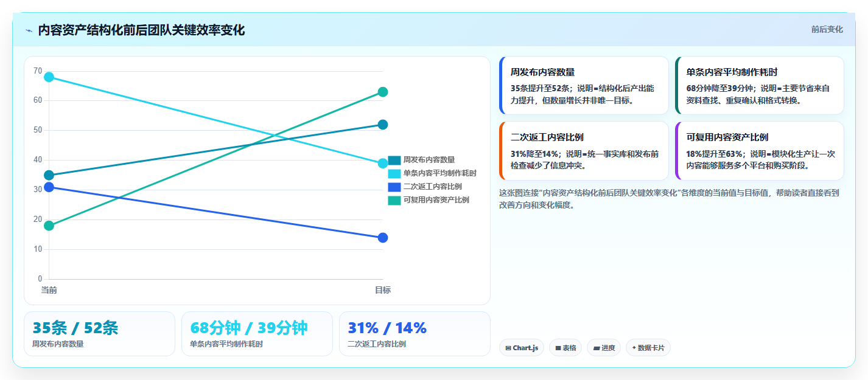Click the 当前 x-axis label
This screenshot has height=380, width=868.
point(49,290)
